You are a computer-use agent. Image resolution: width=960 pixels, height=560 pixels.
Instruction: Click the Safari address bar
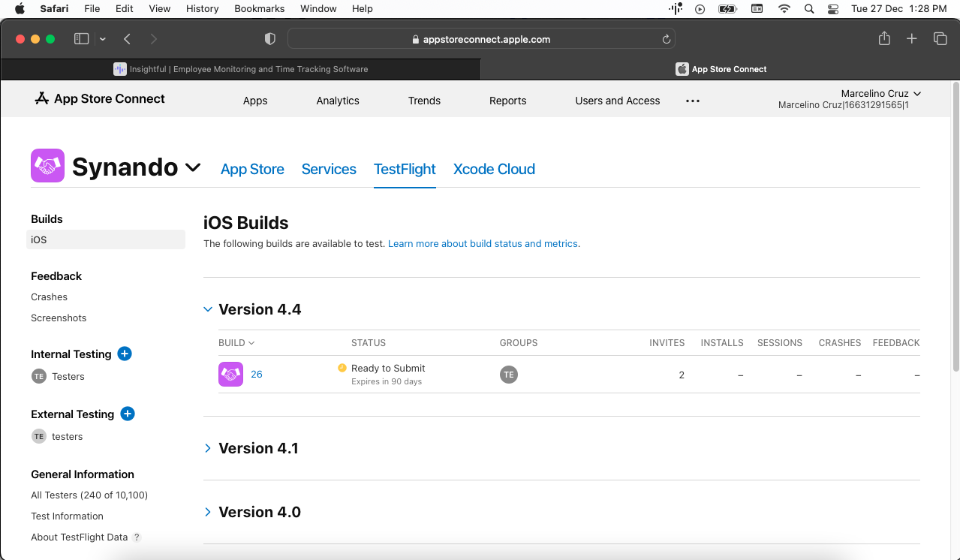pyautogui.click(x=481, y=39)
